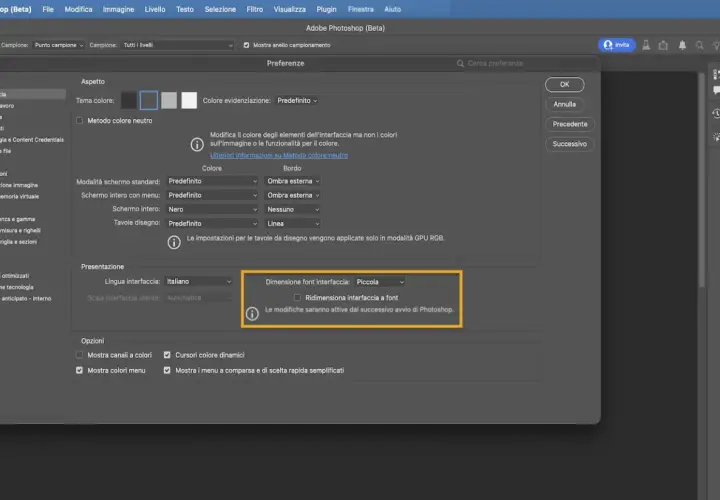Toggle Mostra colori menu checkbox

[79, 370]
